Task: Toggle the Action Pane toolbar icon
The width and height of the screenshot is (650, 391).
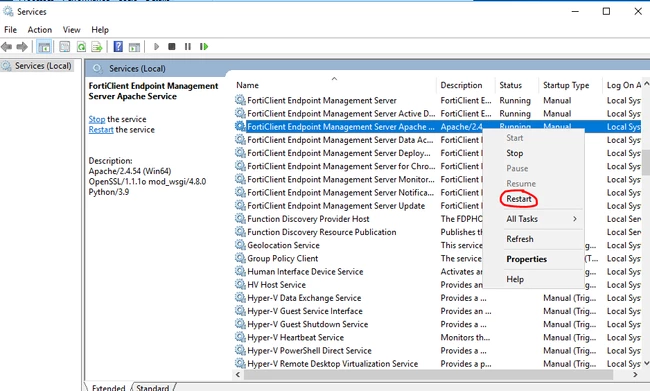Action: (x=134, y=47)
